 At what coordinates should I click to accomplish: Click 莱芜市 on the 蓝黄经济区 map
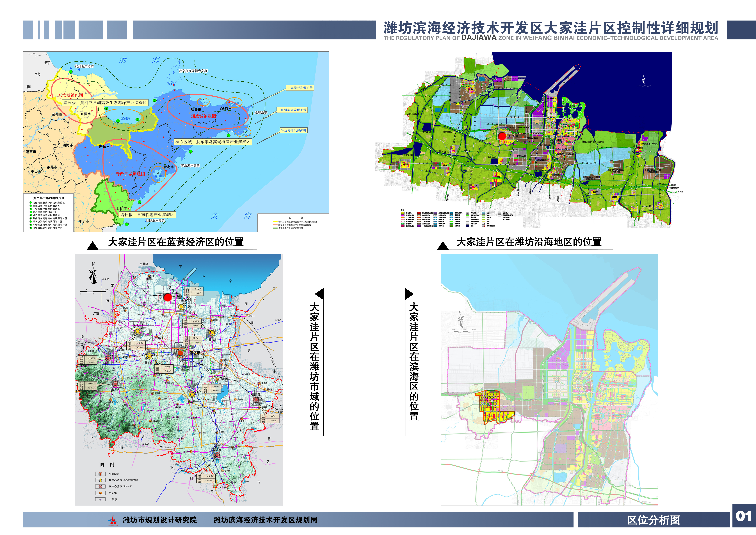click(x=52, y=167)
